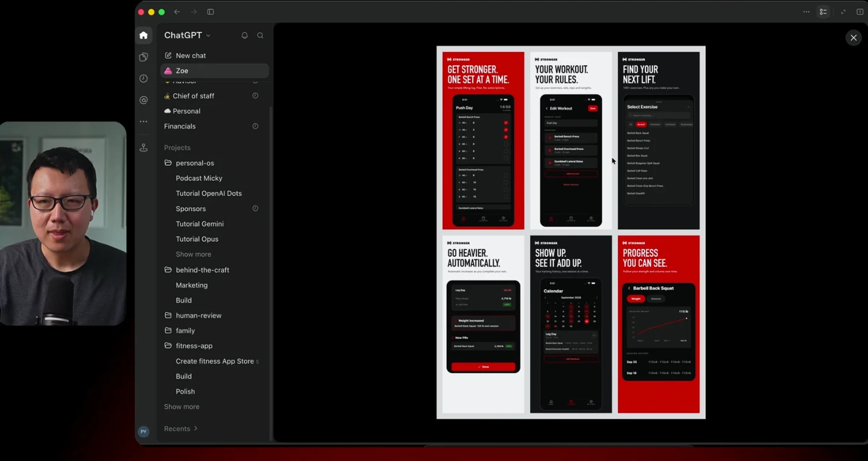
Task: Open search with the magnifier icon
Action: [260, 36]
